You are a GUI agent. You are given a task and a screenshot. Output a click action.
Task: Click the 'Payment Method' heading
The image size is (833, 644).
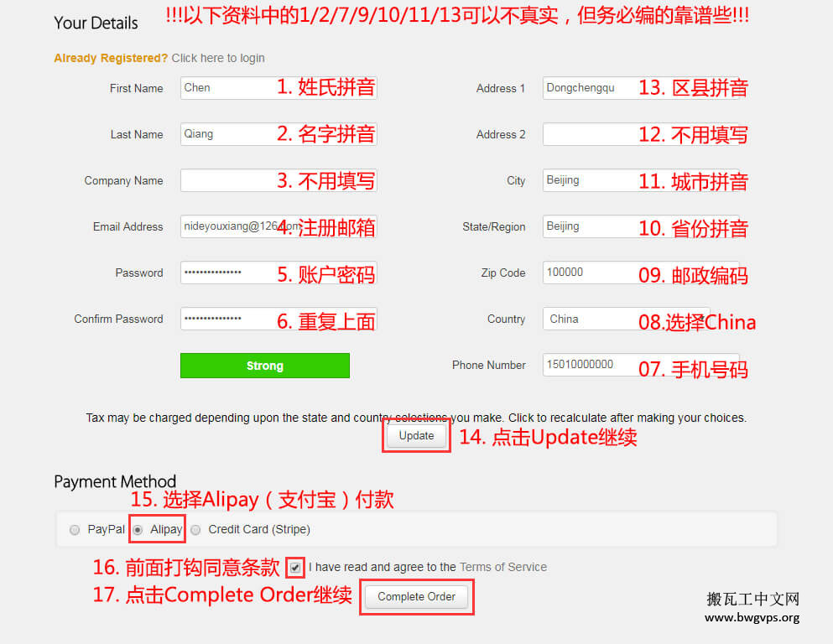pyautogui.click(x=115, y=481)
